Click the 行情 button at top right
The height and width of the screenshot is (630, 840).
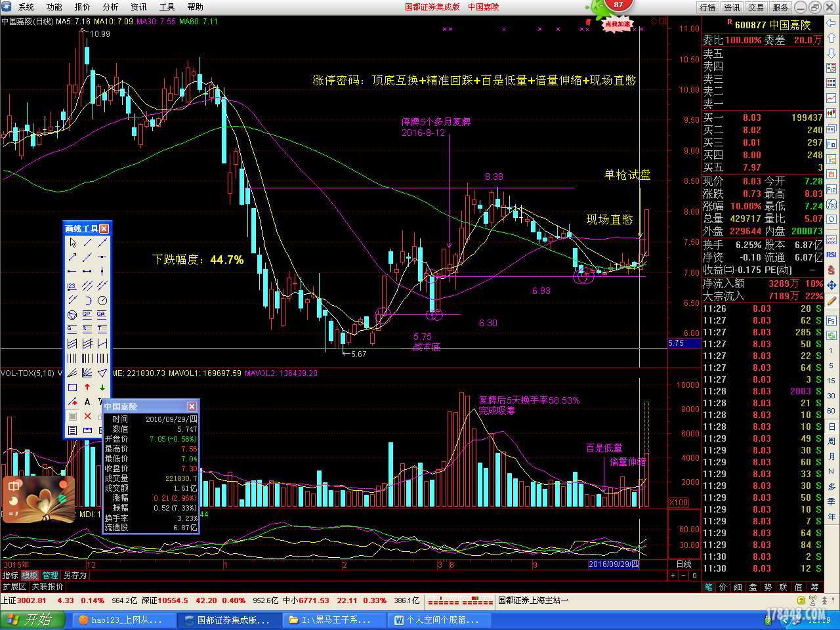pos(708,7)
